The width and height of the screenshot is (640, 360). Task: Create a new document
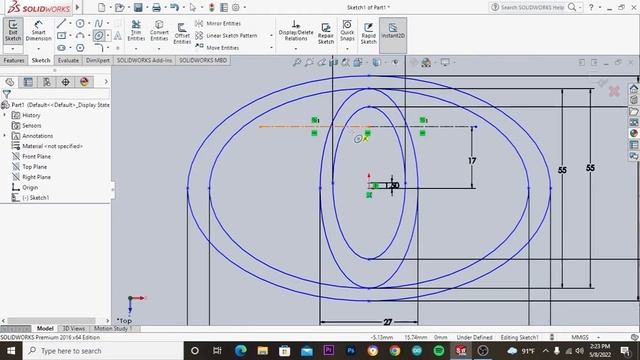(x=102, y=7)
